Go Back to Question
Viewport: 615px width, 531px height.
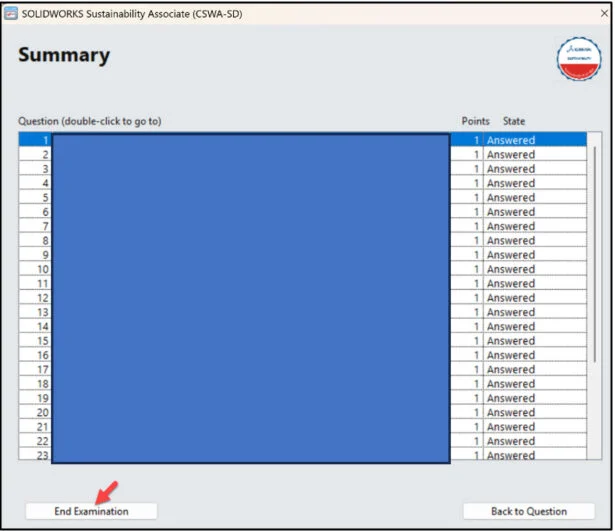(x=529, y=511)
